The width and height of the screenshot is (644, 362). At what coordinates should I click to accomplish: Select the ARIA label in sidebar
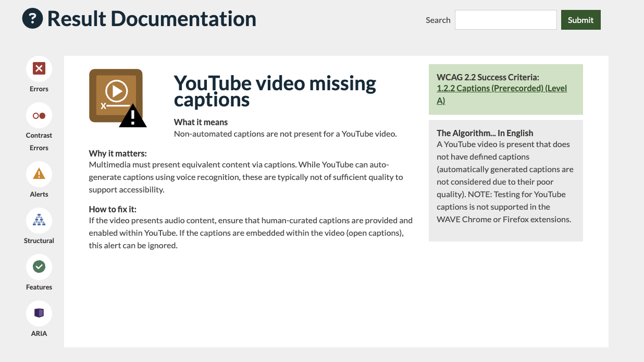coord(39,333)
